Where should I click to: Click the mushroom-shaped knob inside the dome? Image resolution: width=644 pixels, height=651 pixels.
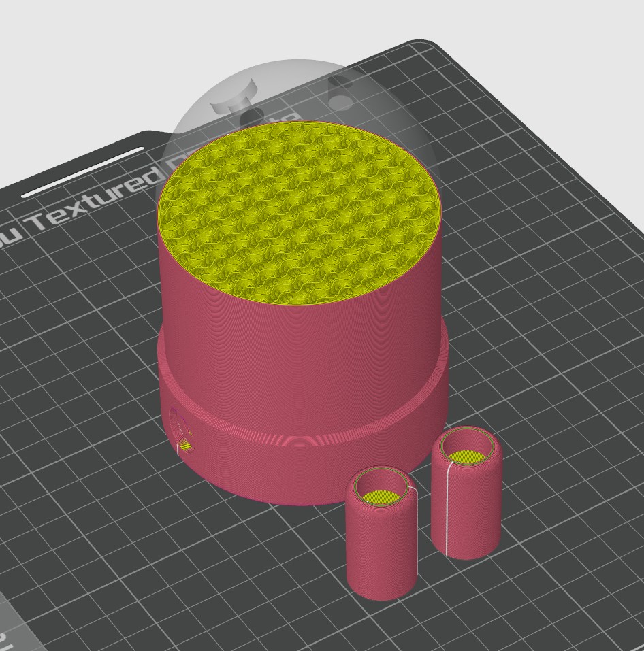click(x=234, y=97)
